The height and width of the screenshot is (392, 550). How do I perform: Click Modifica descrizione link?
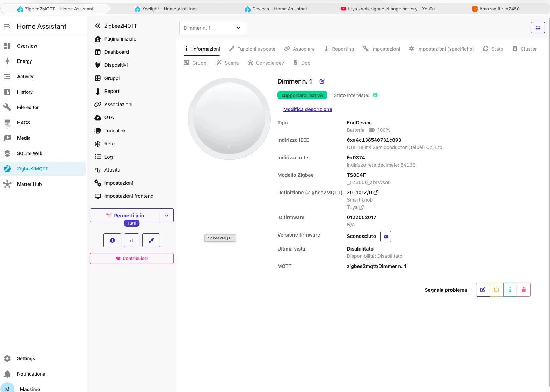[308, 109]
